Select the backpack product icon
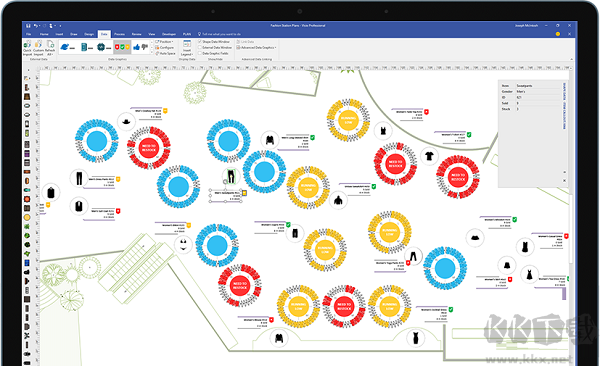This screenshot has height=366, width=600. [51, 193]
